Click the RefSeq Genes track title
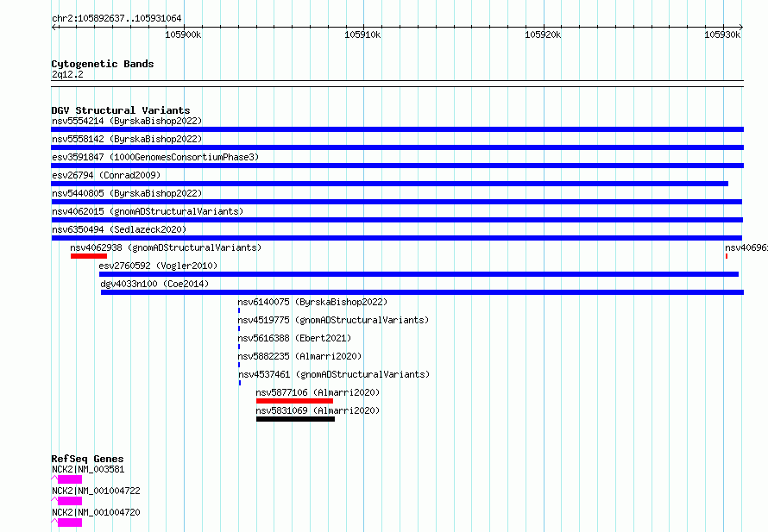Image resolution: width=768 pixels, height=532 pixels. tap(87, 459)
